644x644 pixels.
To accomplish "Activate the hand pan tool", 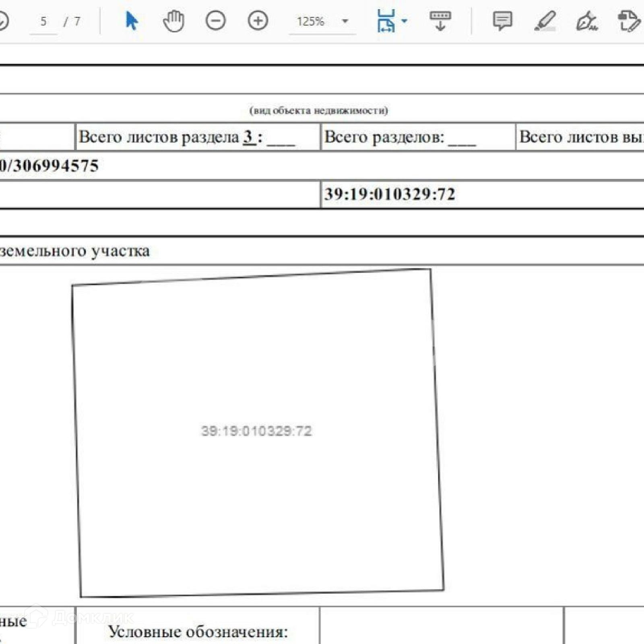I will tap(173, 21).
